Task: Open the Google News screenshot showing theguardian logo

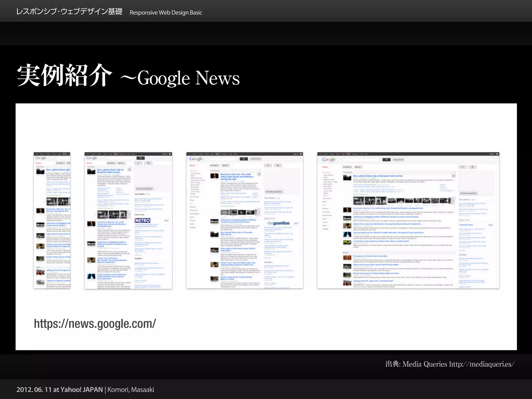Action: 245,220
